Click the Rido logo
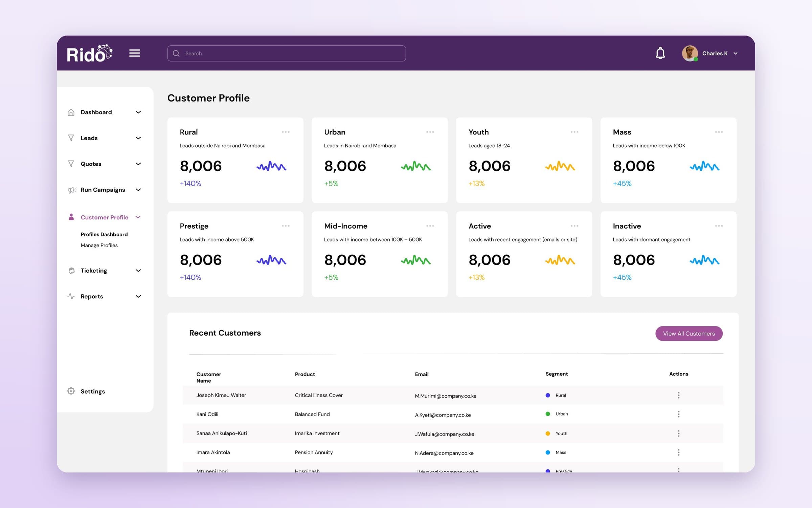Screen dimensions: 812x508 tap(89, 53)
